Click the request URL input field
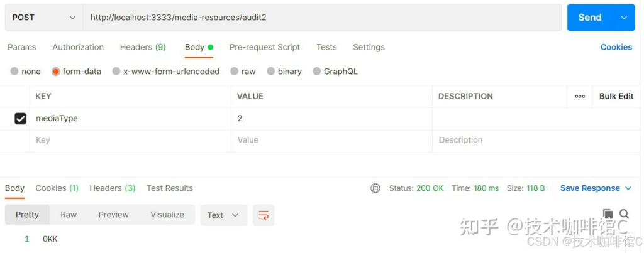Screen dimensions: 644x253 click(322, 18)
